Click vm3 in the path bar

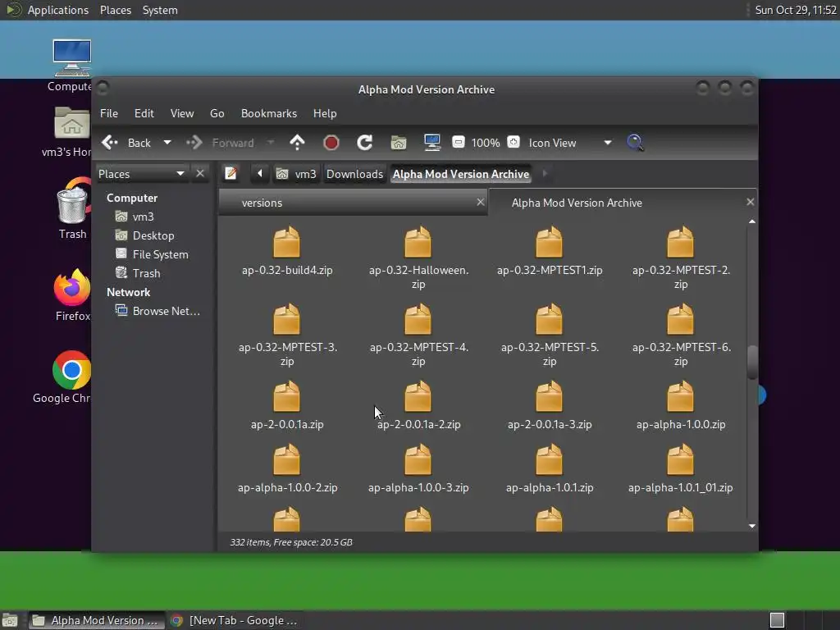pos(296,174)
